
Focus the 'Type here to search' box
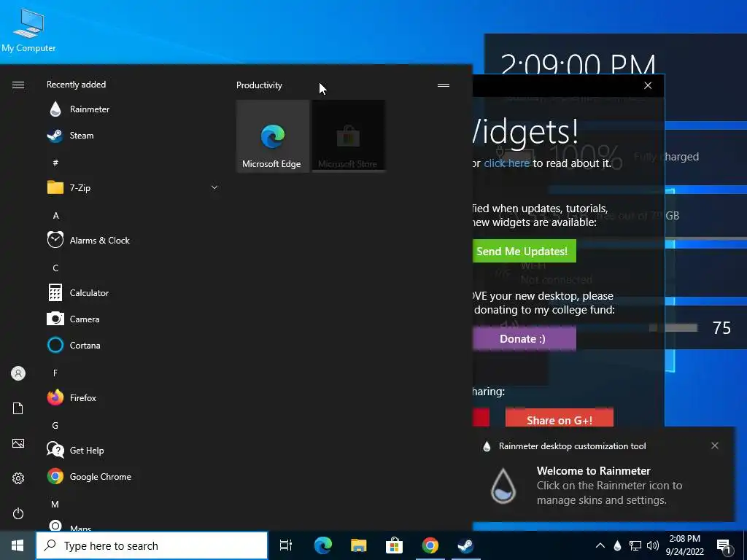coord(152,545)
